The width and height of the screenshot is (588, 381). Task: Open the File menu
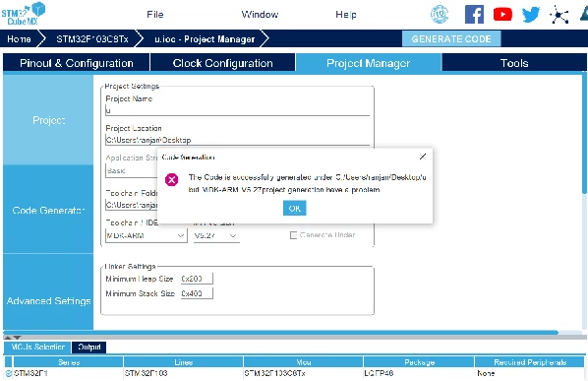click(155, 15)
